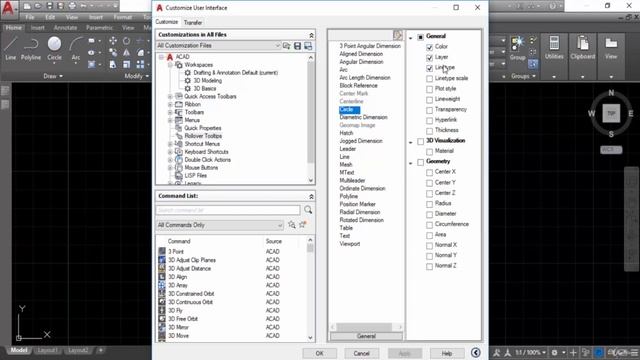Click the OK button
This screenshot has height=360, width=640.
pos(320,353)
